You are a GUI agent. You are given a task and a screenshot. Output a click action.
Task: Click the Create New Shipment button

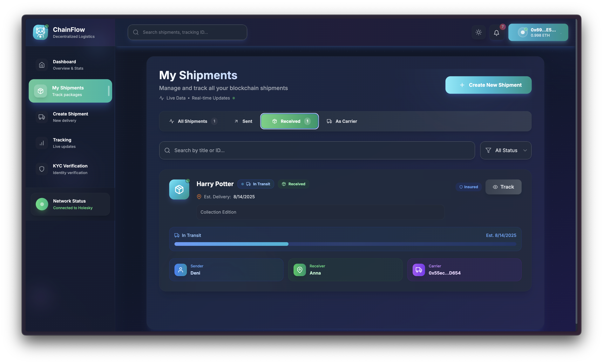click(488, 85)
